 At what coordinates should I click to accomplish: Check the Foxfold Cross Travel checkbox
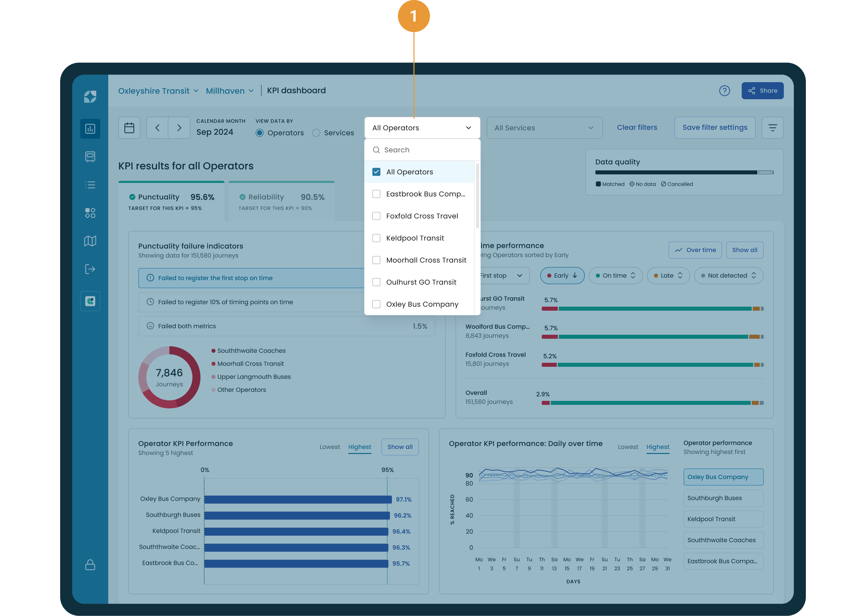(x=376, y=216)
